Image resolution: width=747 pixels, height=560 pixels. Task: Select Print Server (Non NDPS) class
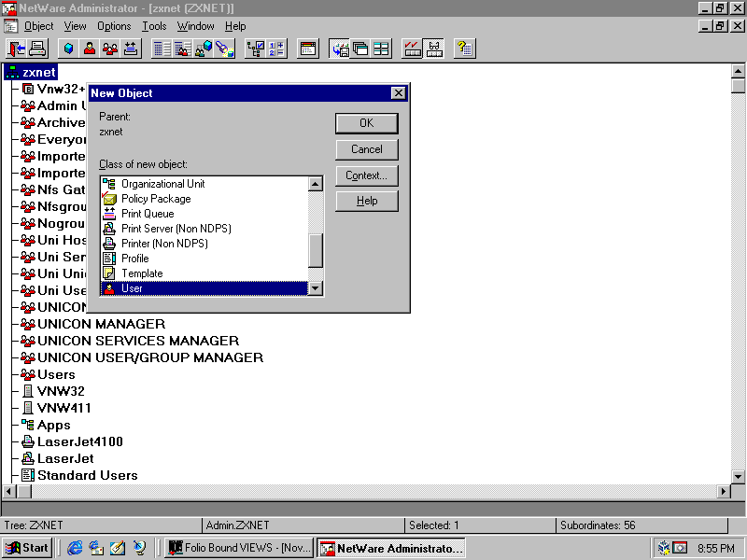(204, 229)
